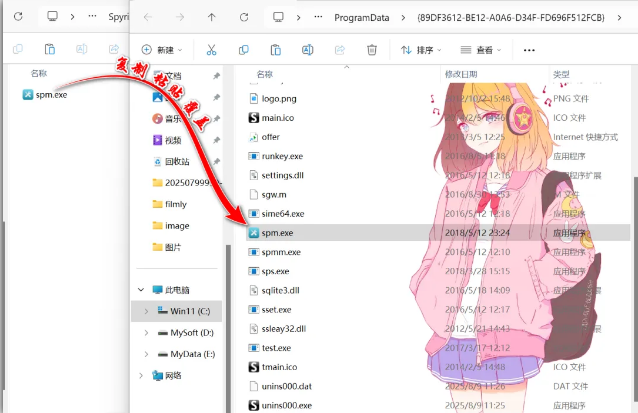The height and width of the screenshot is (413, 638).
Task: Click the Paste clipboard icon in front toolbar
Action: click(x=276, y=49)
